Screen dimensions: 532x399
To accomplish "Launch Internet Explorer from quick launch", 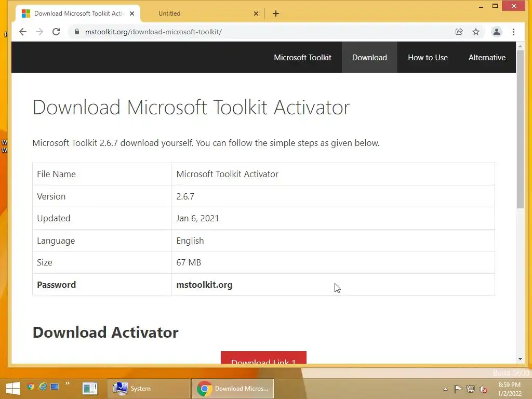I will click(x=43, y=387).
